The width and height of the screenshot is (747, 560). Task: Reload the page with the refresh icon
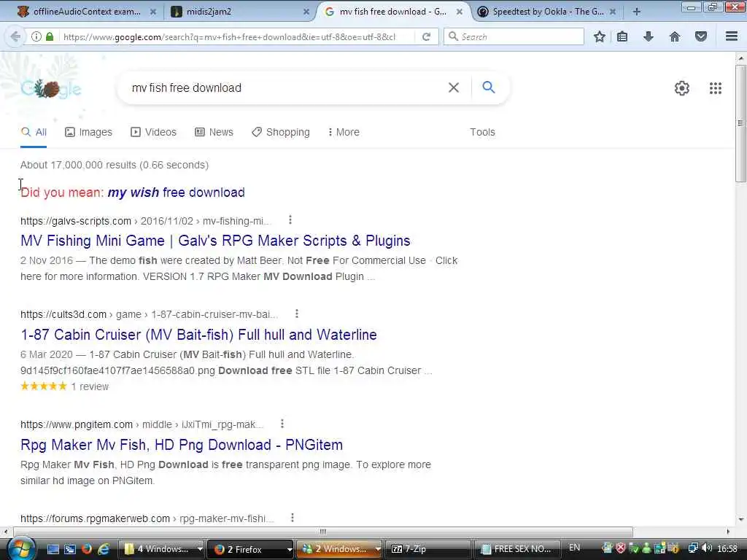tap(426, 36)
